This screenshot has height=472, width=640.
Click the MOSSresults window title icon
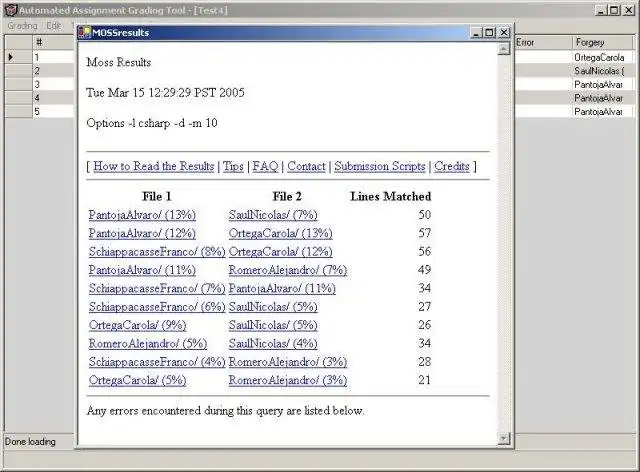tap(84, 33)
